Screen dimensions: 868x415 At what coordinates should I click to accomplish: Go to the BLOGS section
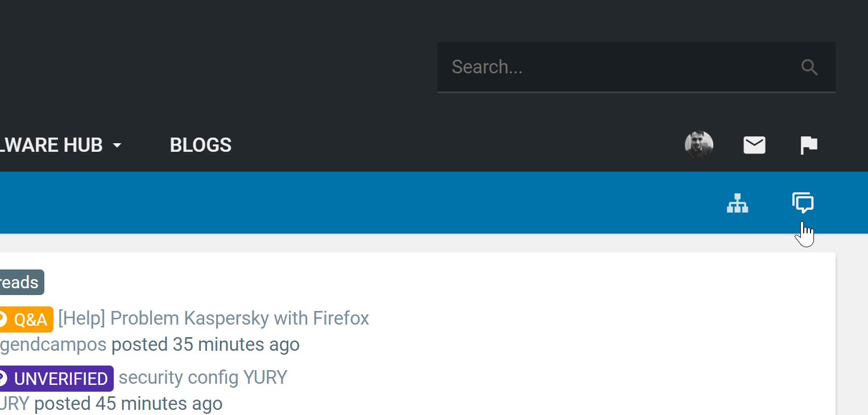[200, 146]
